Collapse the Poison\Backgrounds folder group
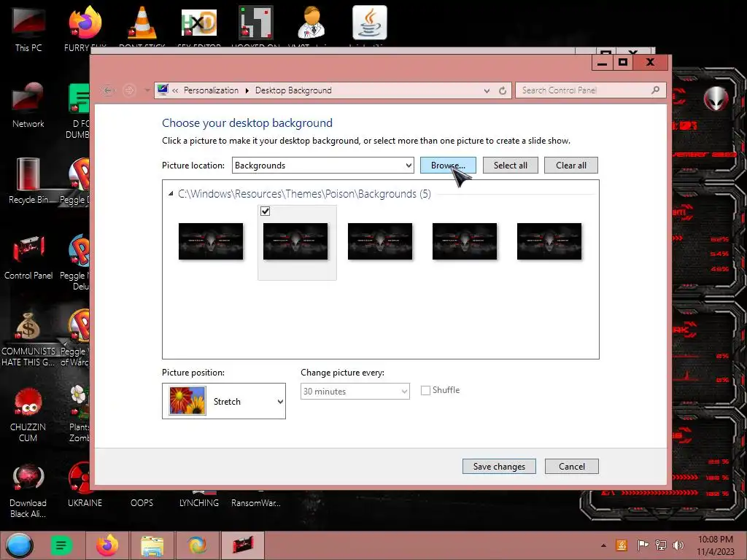Image resolution: width=747 pixels, height=560 pixels. click(x=171, y=194)
